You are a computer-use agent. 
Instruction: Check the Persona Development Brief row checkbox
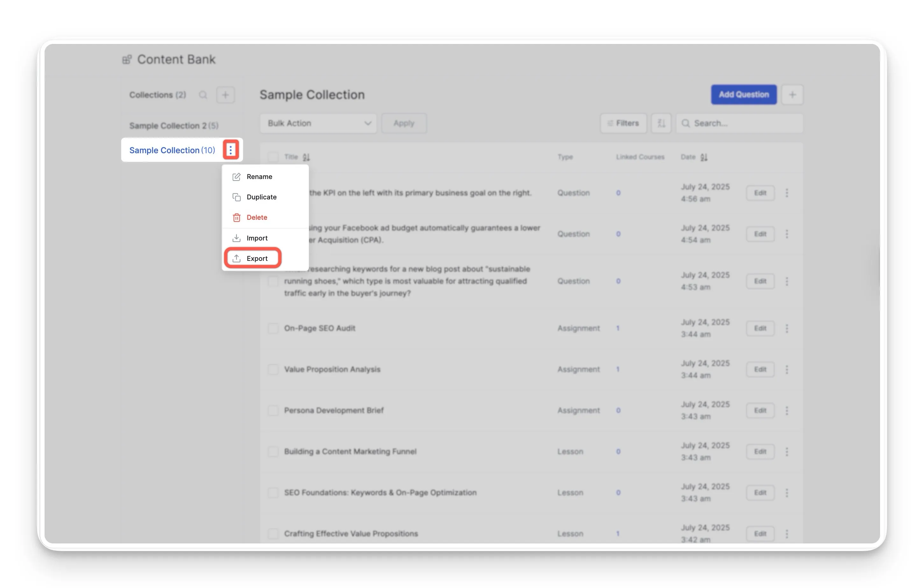[273, 410]
